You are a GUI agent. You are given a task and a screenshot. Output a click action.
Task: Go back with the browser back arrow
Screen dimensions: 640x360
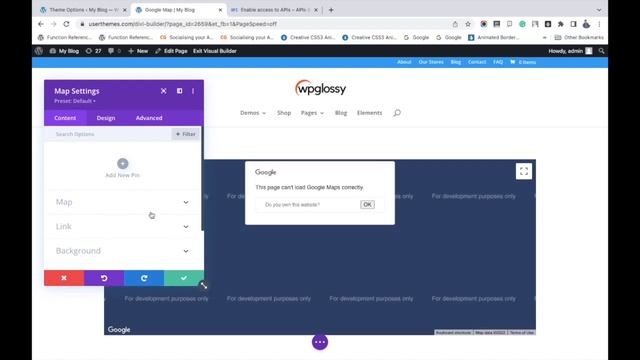pyautogui.click(x=41, y=24)
